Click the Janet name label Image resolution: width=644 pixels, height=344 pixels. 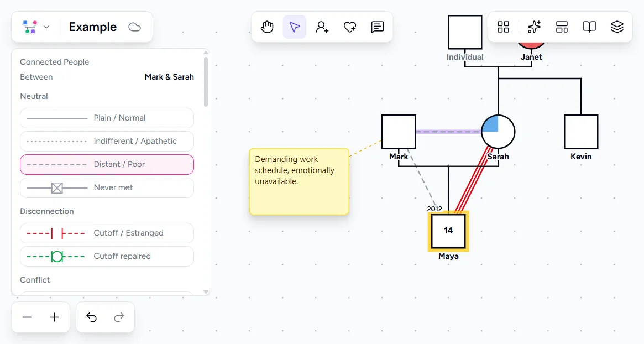point(531,57)
